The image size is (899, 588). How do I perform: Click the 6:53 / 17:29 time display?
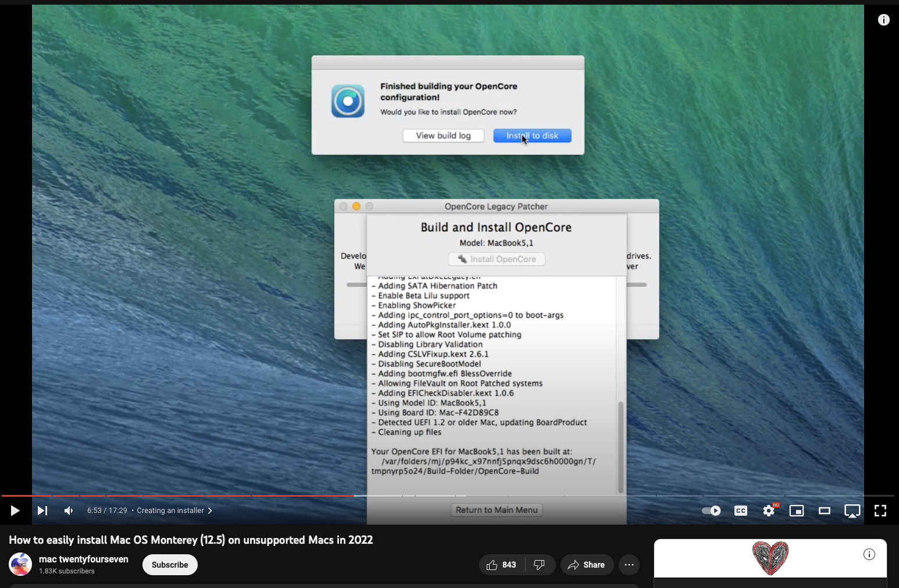coord(107,511)
